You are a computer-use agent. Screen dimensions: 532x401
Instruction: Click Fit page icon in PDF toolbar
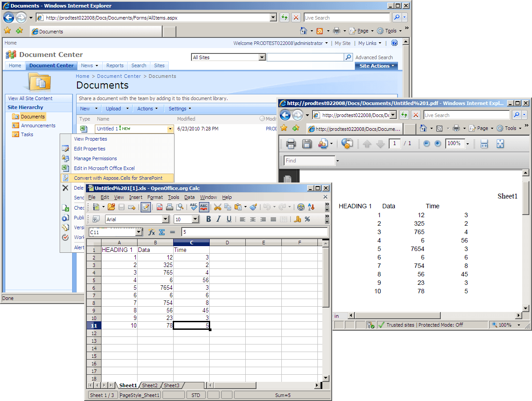(500, 144)
